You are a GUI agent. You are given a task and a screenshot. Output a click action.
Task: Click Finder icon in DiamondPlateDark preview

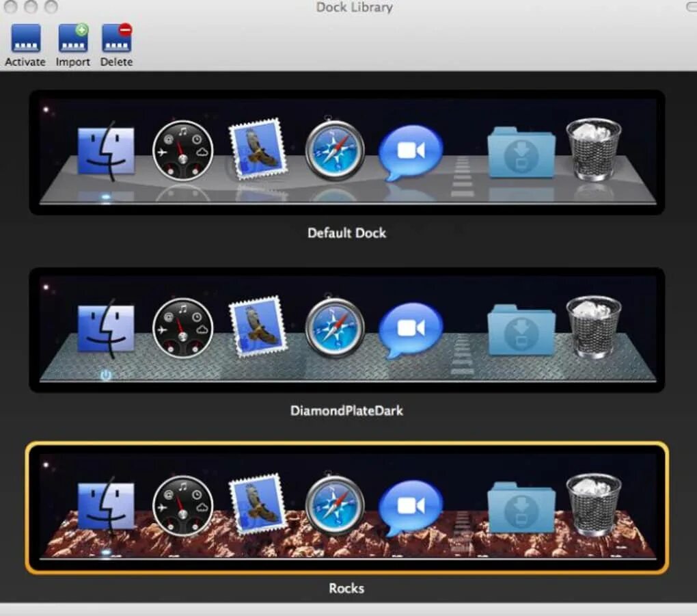(x=106, y=329)
